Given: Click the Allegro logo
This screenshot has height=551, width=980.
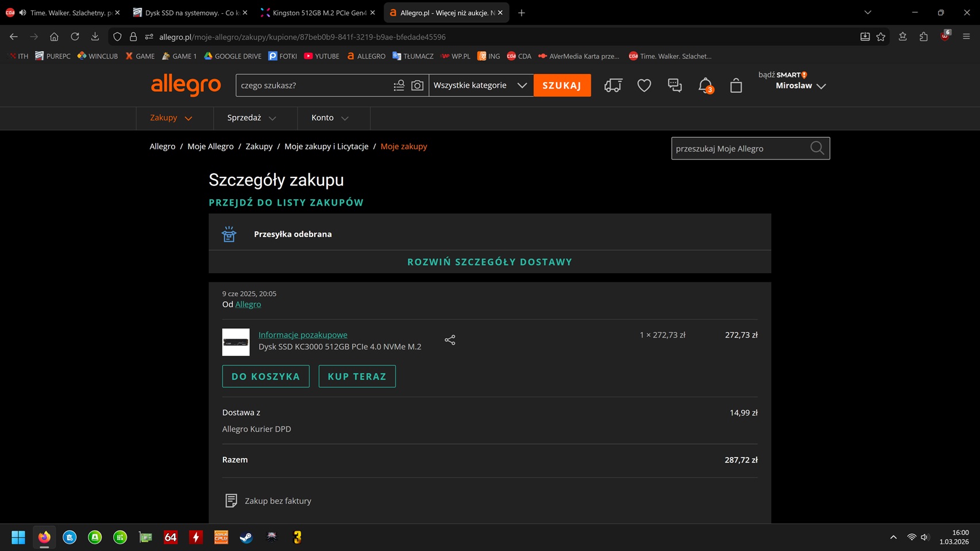Looking at the screenshot, I should (x=186, y=85).
